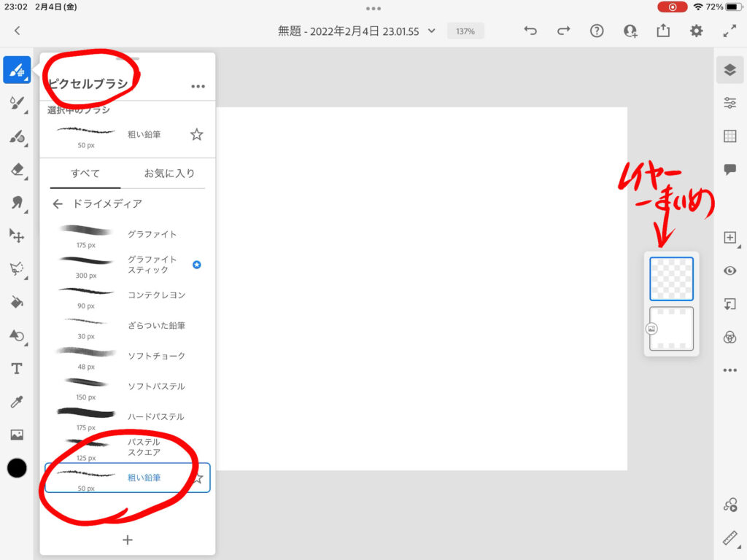Screen dimensions: 747x560
Task: Open the 137% zoom level menu
Action: [465, 31]
